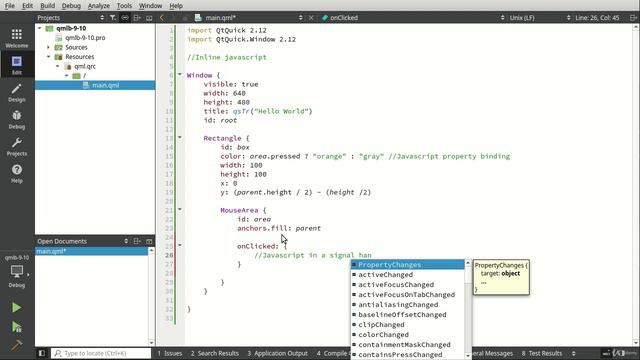Open the Debug menu
Screen dimensions: 640x360
click(71, 6)
